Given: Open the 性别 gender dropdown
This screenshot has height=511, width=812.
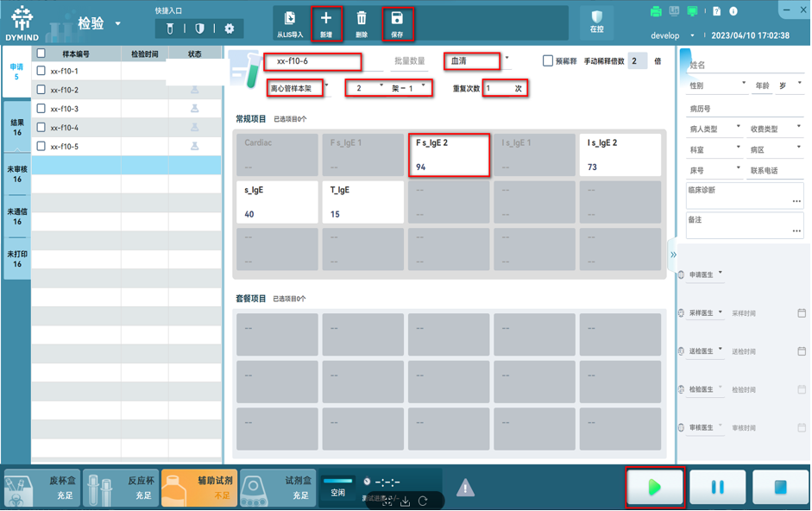Looking at the screenshot, I should [717, 85].
